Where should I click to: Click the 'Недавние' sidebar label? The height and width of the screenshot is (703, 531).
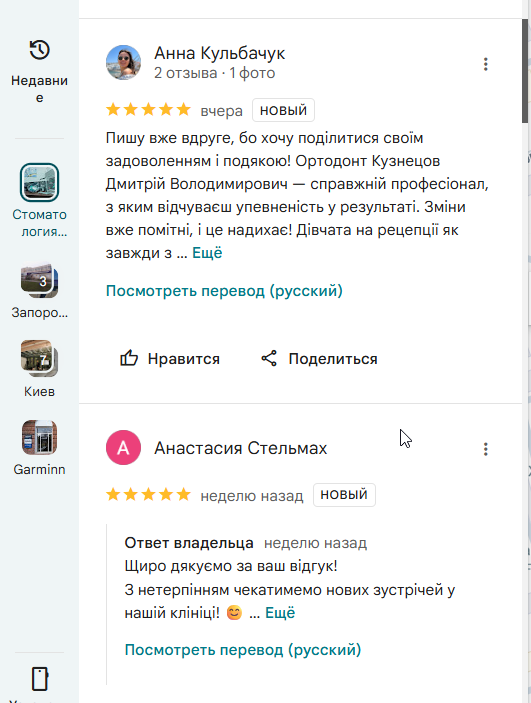tap(39, 89)
